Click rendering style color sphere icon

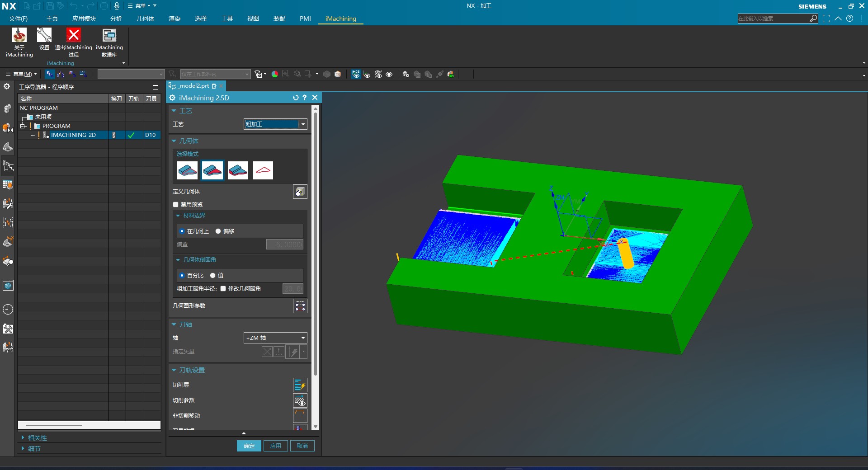point(275,74)
